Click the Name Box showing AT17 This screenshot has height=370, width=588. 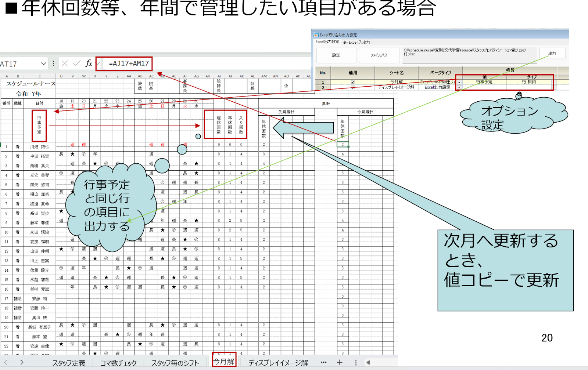tap(20, 64)
